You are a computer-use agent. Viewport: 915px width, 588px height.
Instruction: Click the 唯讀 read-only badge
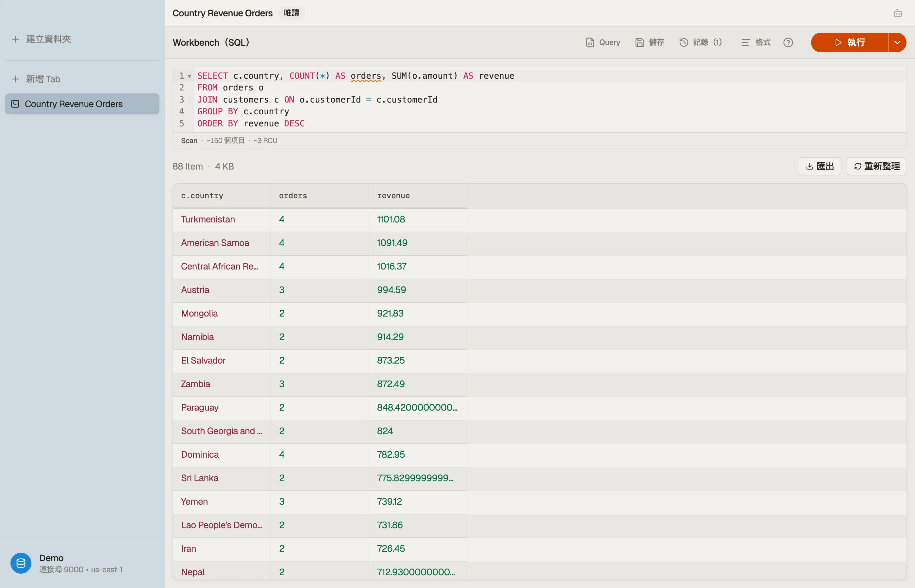click(291, 13)
